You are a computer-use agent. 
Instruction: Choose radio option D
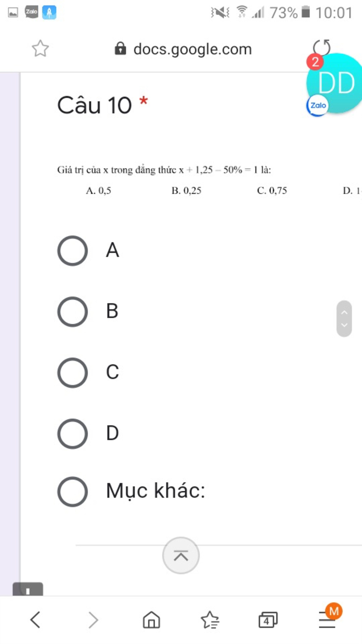coord(72,433)
